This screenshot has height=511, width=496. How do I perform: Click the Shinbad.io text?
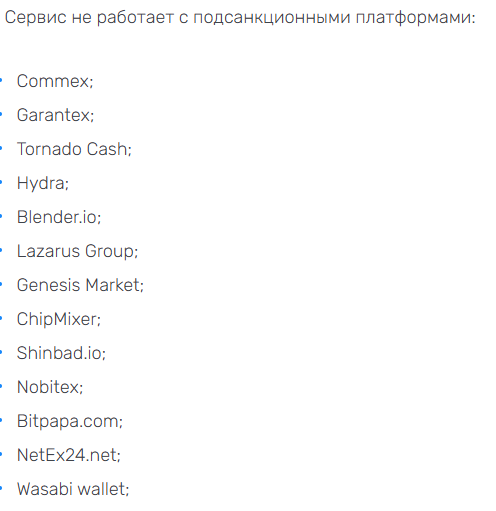click(x=61, y=353)
